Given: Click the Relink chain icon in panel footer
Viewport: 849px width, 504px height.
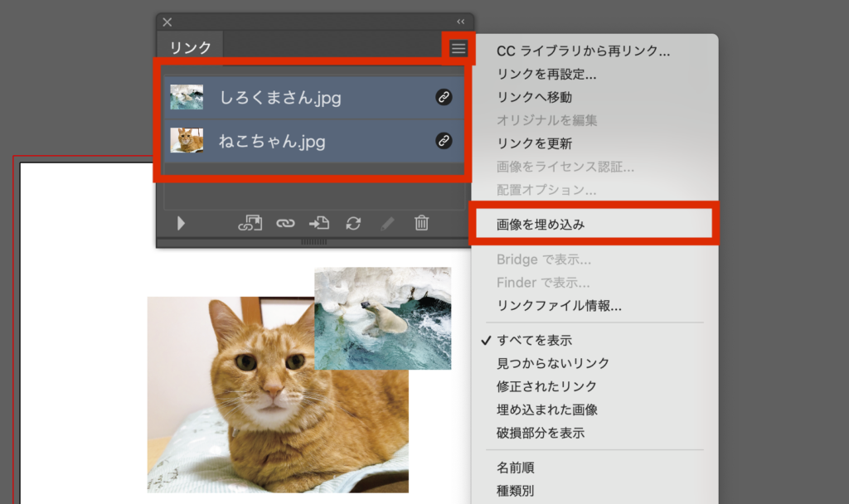Looking at the screenshot, I should [x=285, y=223].
